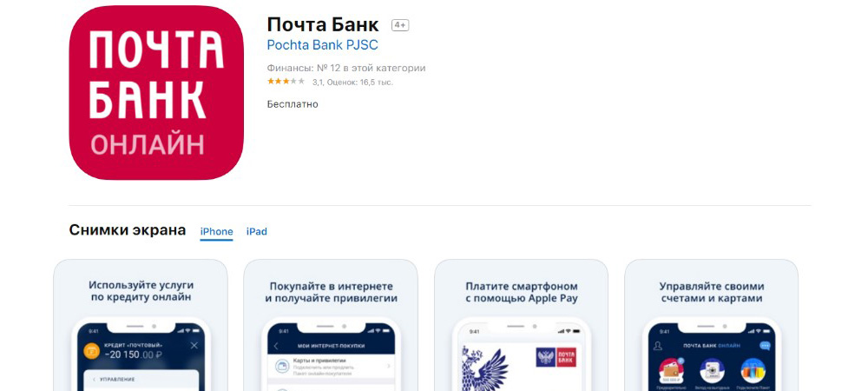This screenshot has height=391, width=868.
Task: Open the credit services screenshot
Action: point(141,325)
